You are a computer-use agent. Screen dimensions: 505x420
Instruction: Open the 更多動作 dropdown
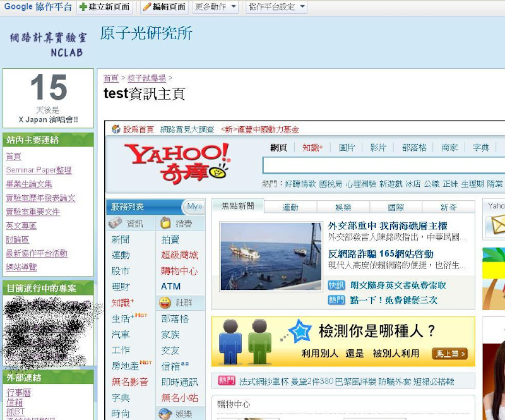coord(215,7)
